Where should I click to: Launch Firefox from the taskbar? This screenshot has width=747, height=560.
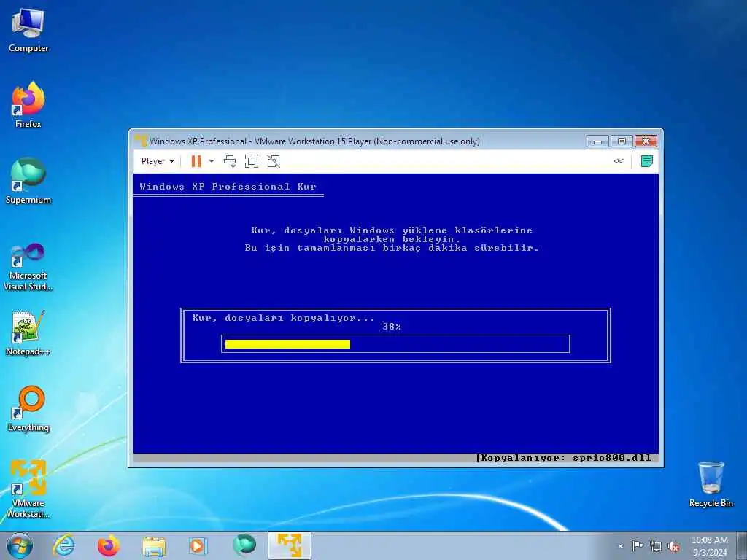(109, 545)
